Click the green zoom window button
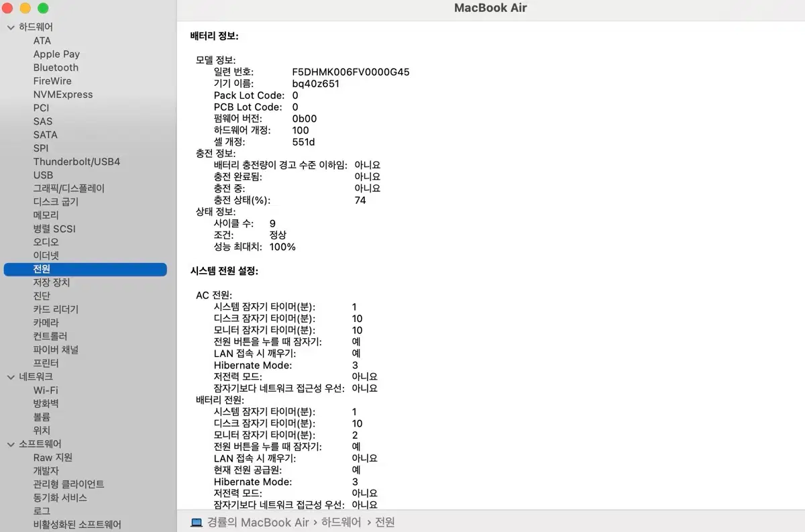This screenshot has height=532, width=805. [x=43, y=8]
